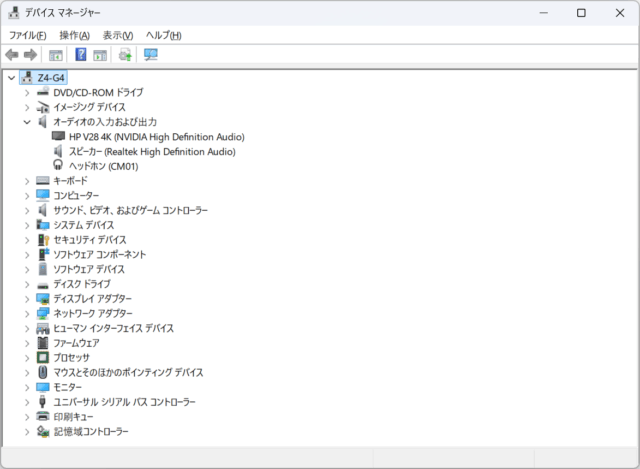640x469 pixels.
Task: Click the scan for hardware changes monitor icon
Action: tap(151, 55)
